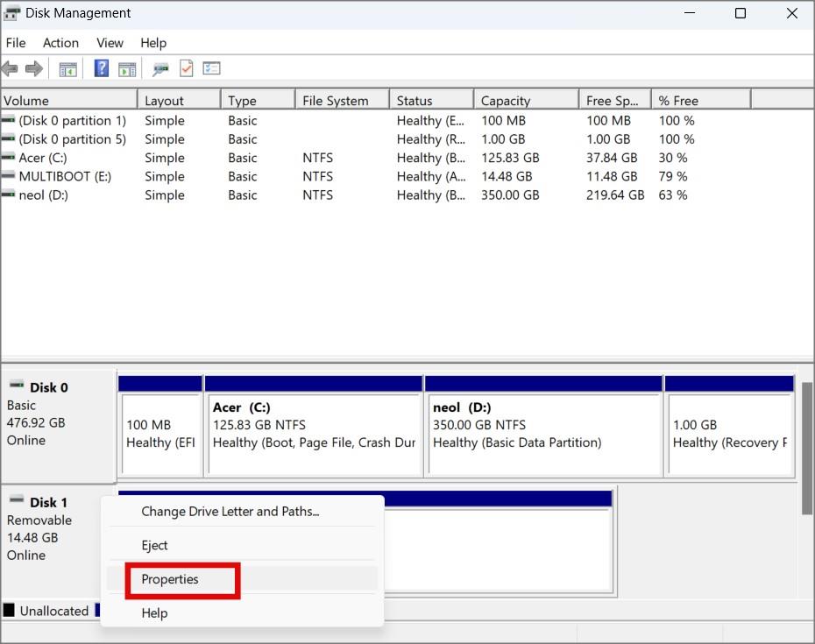Screen dimensions: 815x644
Task: Click the '14.48 GB' capacity cell in list
Action: [x=507, y=176]
